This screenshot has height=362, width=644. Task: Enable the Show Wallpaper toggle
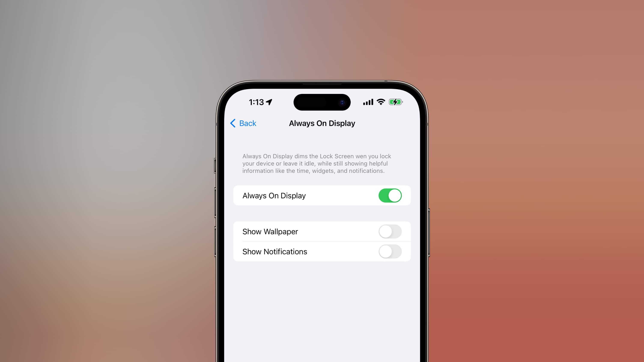coord(390,231)
